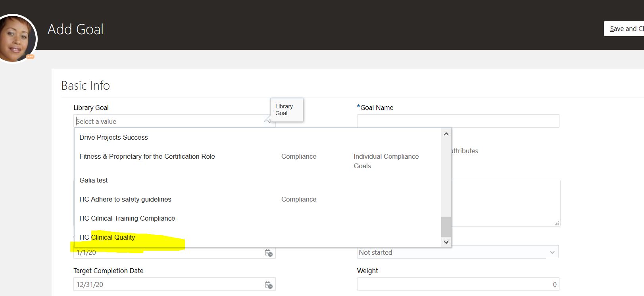Click the list scroll down arrow

pos(446,242)
